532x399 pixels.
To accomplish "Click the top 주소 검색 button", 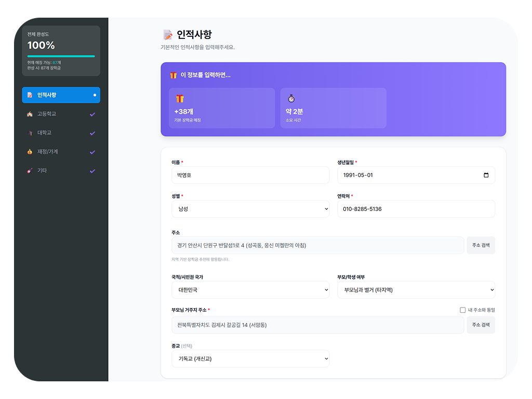I will click(481, 245).
